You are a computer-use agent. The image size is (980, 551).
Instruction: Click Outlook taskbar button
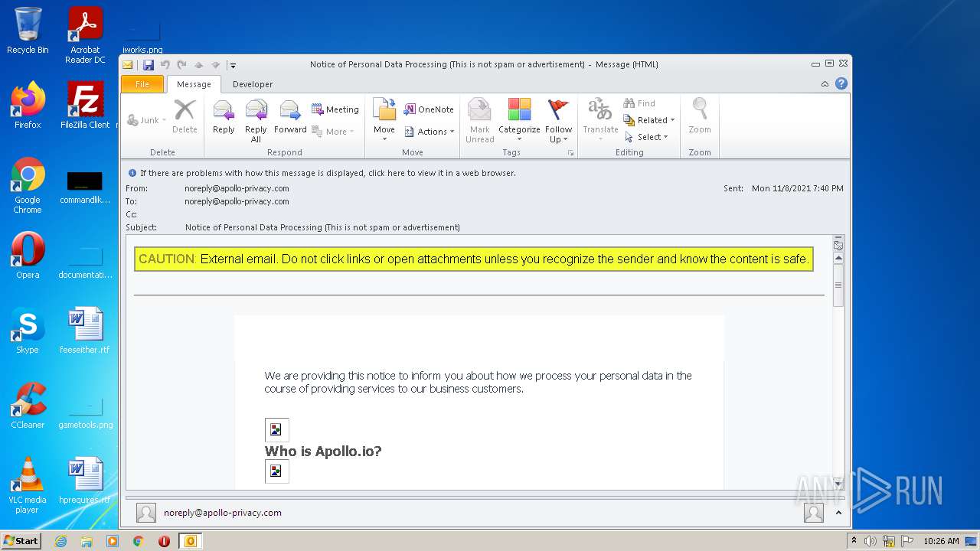pyautogui.click(x=190, y=541)
